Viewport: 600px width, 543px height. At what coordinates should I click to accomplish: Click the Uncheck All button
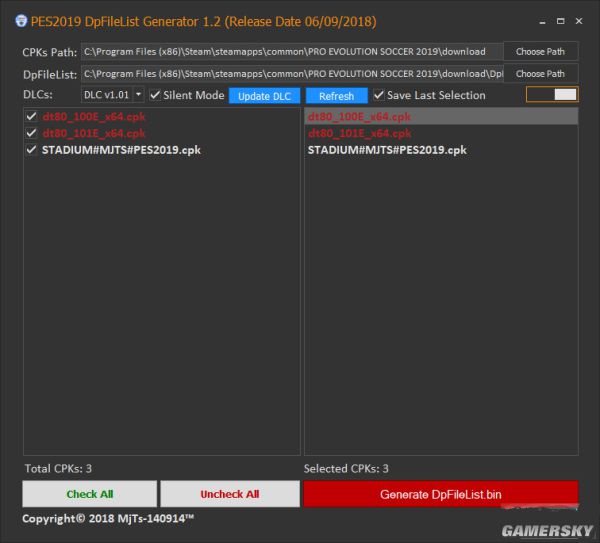[x=230, y=494]
